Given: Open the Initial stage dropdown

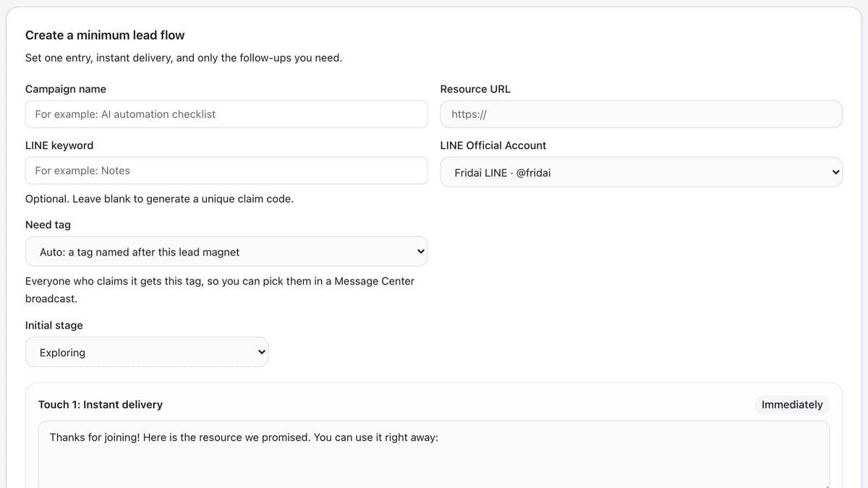Looking at the screenshot, I should pyautogui.click(x=147, y=352).
